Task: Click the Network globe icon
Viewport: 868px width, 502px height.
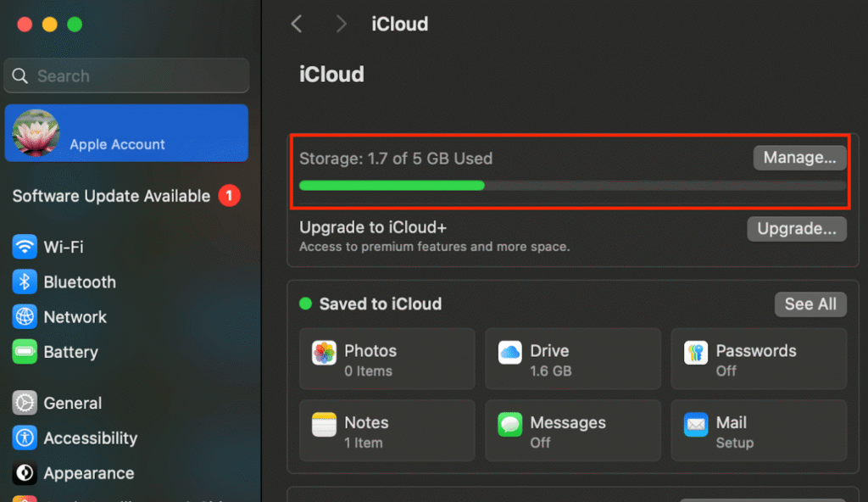Action: 25,317
